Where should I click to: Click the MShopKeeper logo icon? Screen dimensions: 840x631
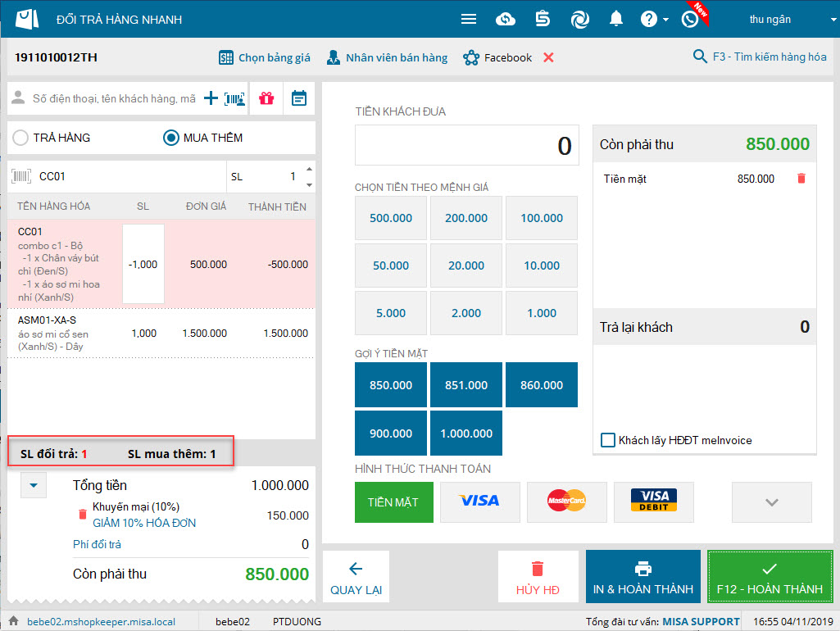27,19
